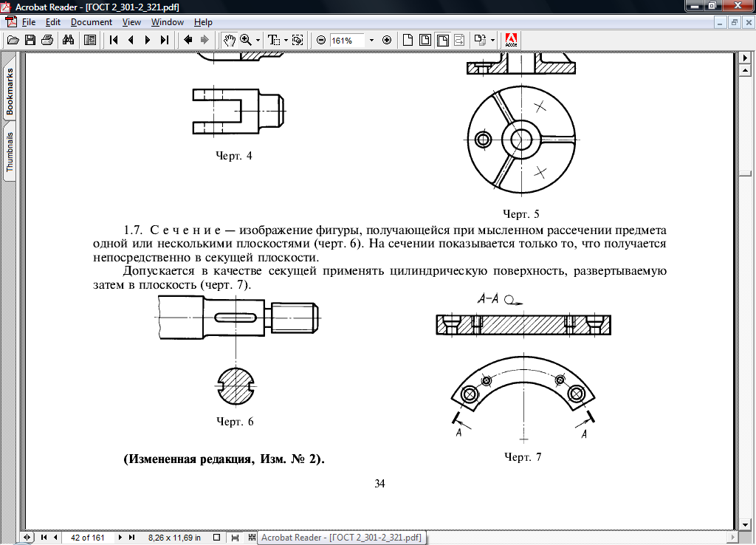Open the Document menu

point(91,22)
